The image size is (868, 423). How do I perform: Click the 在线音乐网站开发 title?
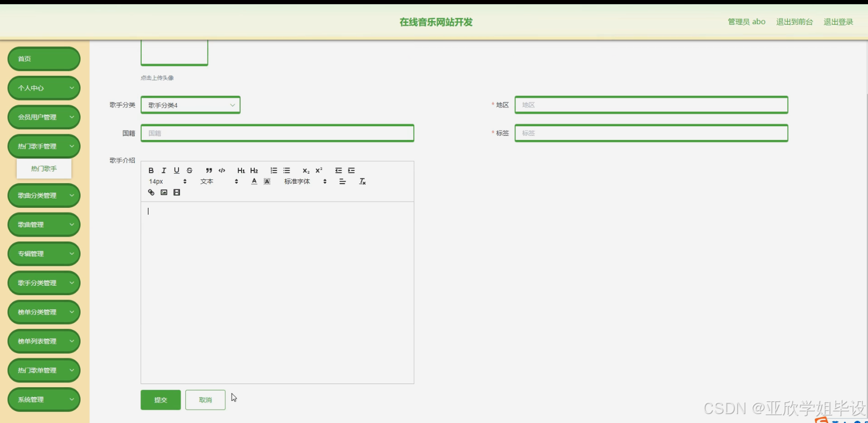click(436, 22)
